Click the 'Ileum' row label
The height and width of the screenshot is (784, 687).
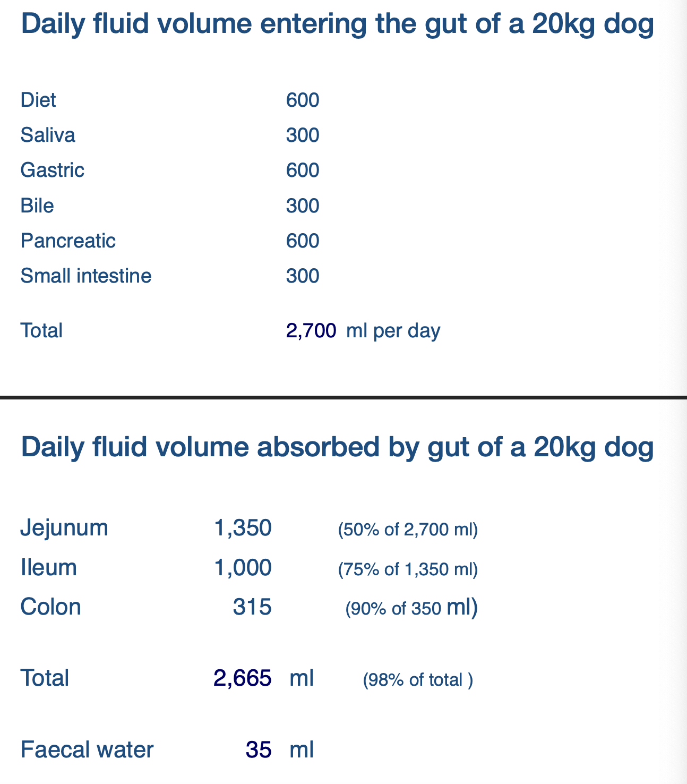point(48,567)
